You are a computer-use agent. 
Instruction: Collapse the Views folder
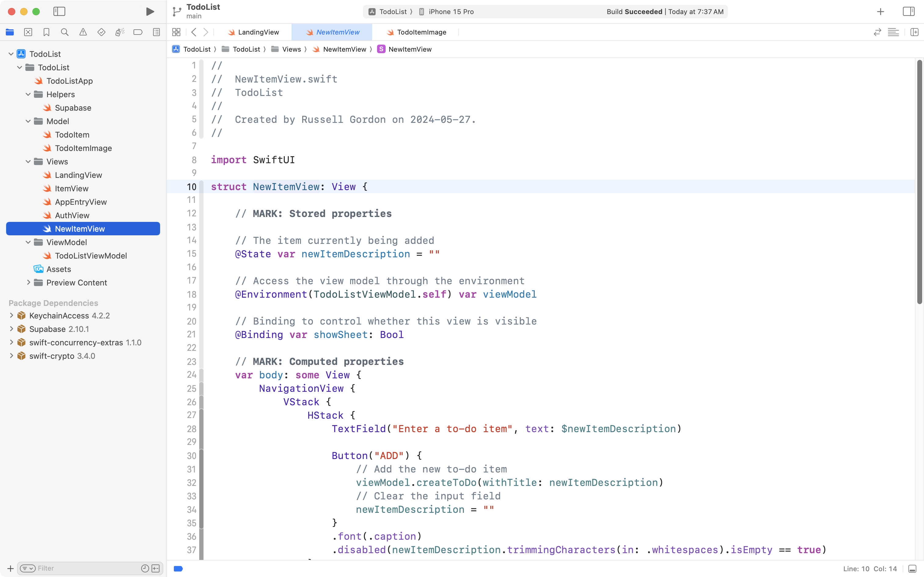point(28,161)
